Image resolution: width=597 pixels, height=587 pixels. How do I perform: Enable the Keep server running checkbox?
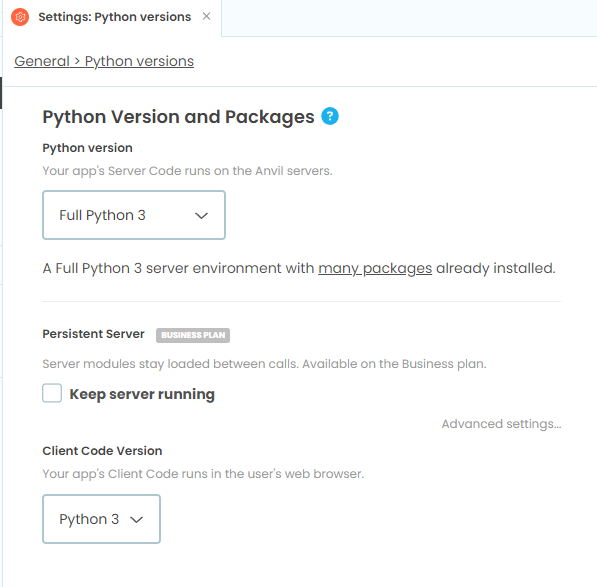point(52,393)
